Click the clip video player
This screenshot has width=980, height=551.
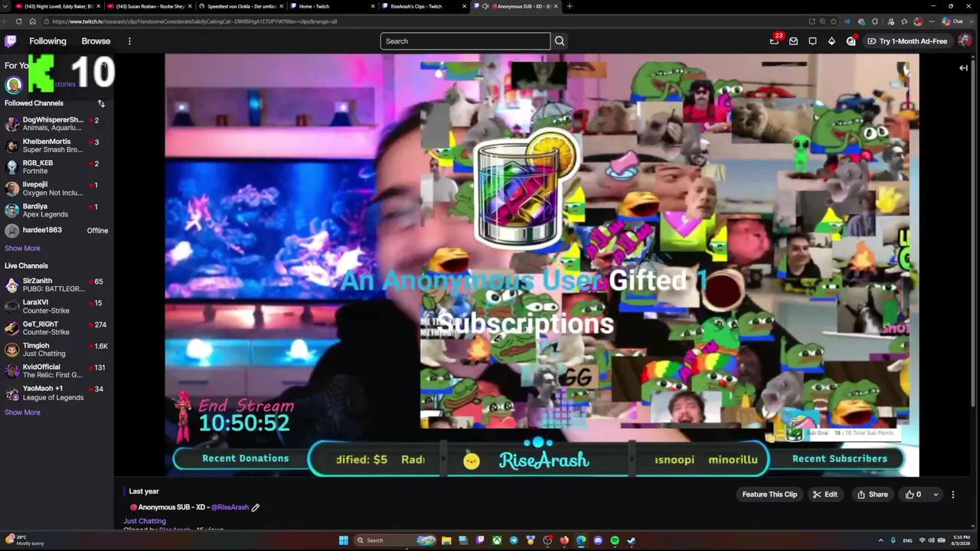pos(542,265)
